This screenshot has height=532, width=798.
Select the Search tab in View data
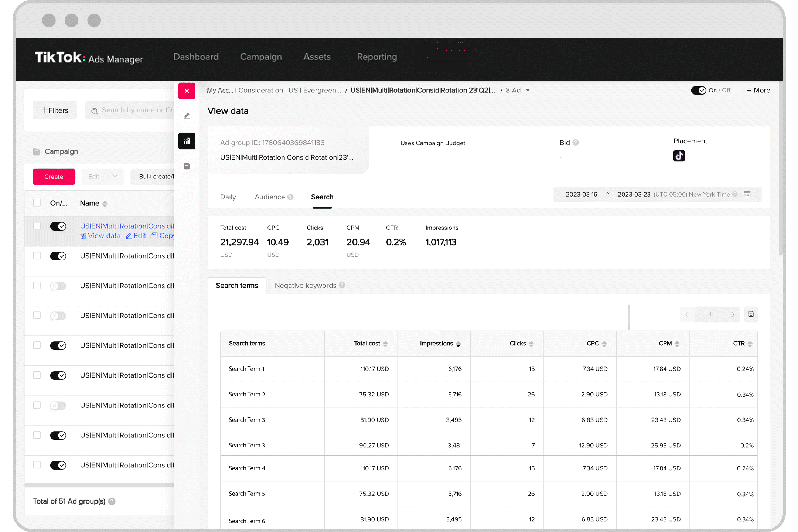point(323,197)
